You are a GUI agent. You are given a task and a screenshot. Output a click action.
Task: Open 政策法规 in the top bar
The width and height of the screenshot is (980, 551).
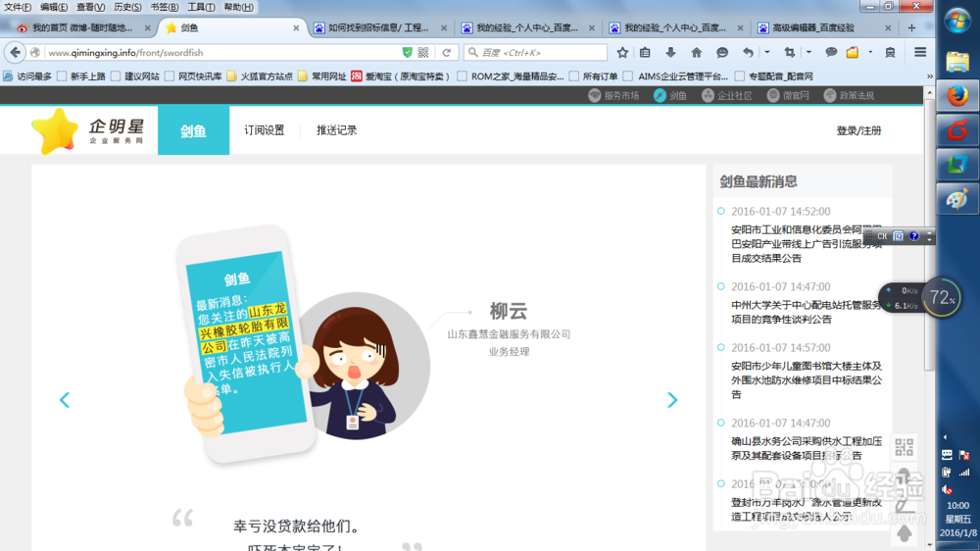pyautogui.click(x=849, y=96)
